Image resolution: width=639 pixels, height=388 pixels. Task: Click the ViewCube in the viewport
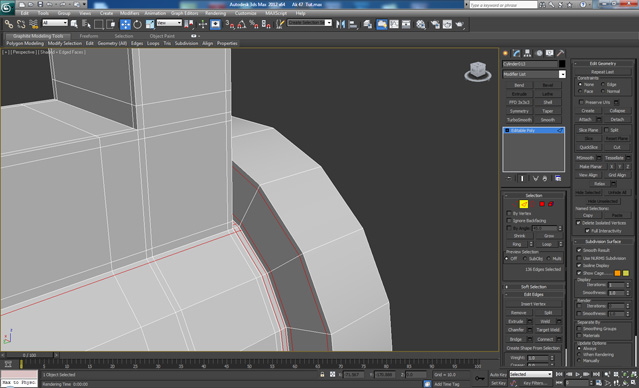click(478, 71)
